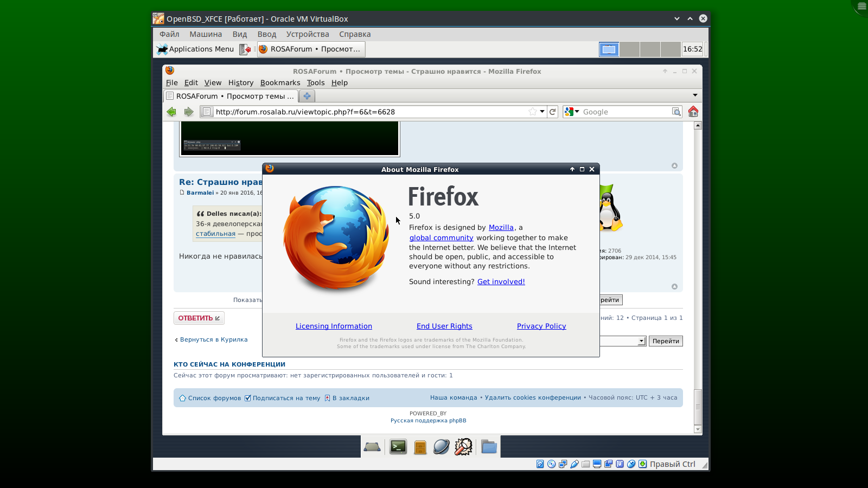The image size is (868, 488).
Task: Open the application finder magnifier in dock
Action: (x=463, y=447)
